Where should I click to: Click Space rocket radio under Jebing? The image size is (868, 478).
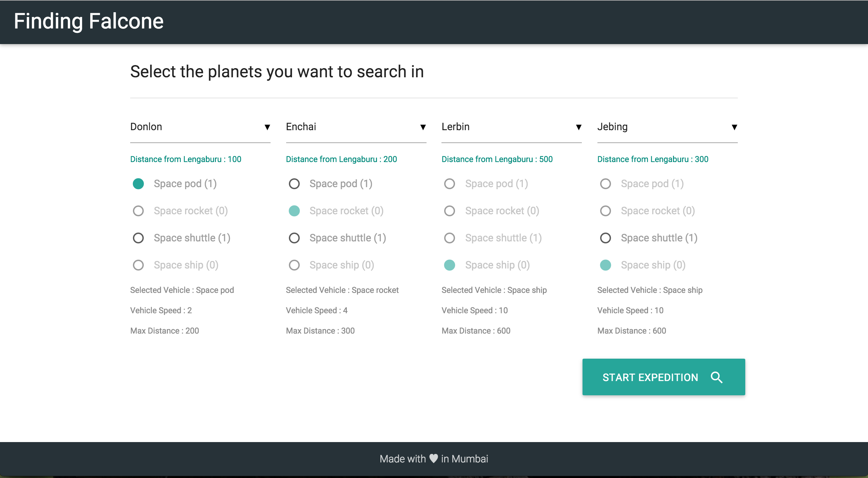coord(605,211)
